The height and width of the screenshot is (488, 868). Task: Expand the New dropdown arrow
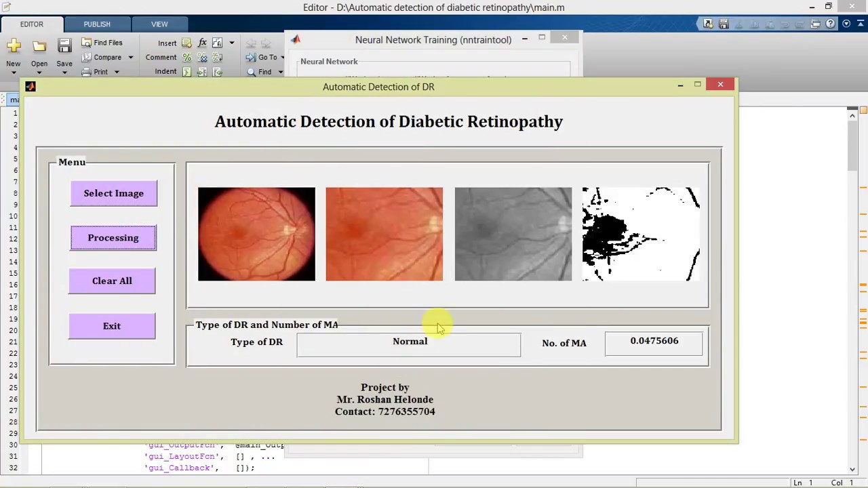click(x=14, y=72)
